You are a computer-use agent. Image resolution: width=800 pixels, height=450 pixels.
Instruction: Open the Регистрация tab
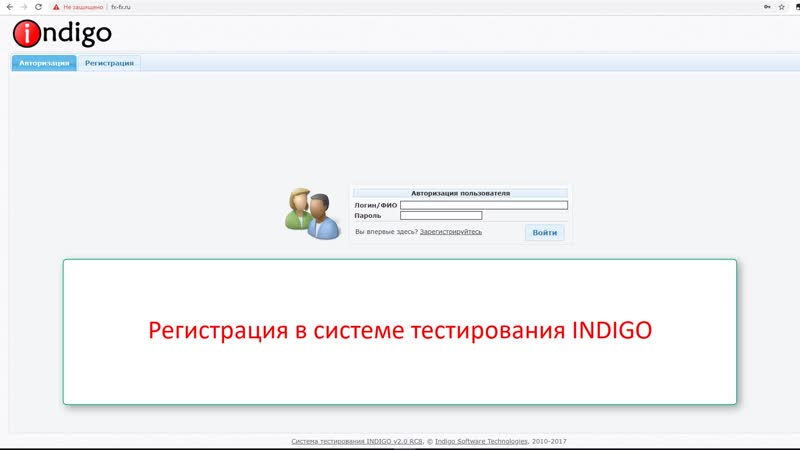pos(109,63)
